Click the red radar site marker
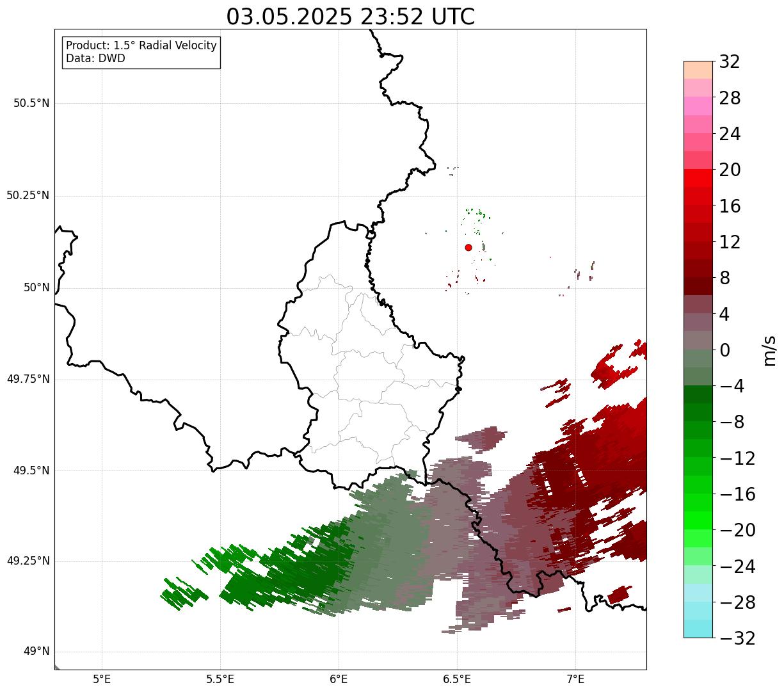The image size is (784, 692). coord(468,247)
